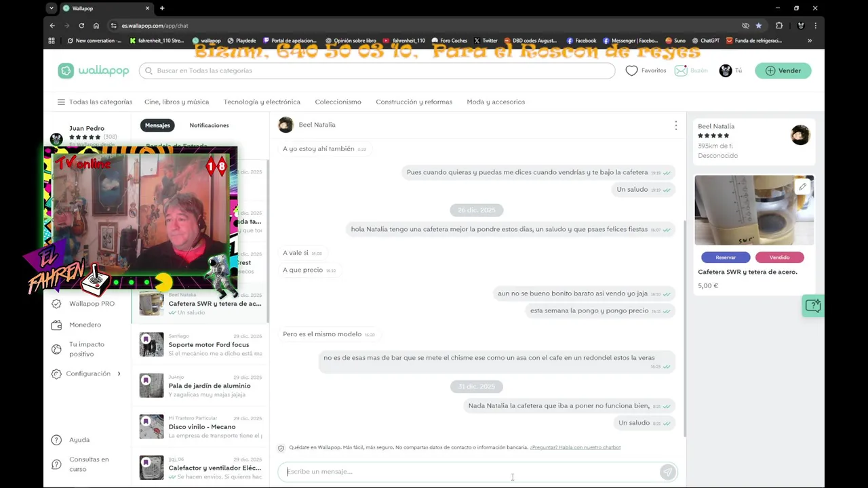Reload the page
The image size is (868, 488).
click(x=81, y=26)
